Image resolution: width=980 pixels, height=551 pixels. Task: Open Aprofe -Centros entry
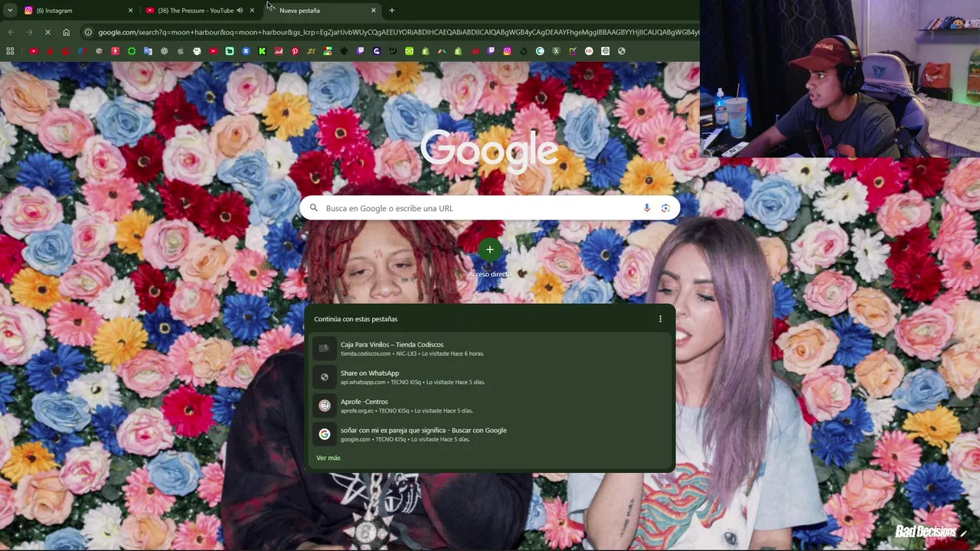pos(490,406)
